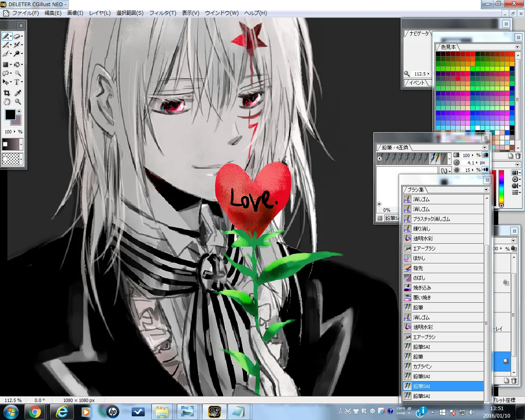Click the mauve background color swatch
525x420 pixels.
pos(17,121)
